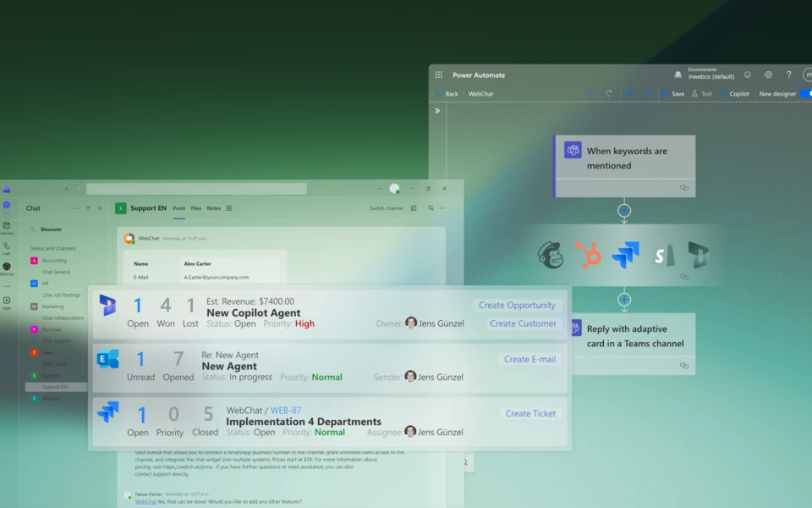Viewport: 812px width, 508px height.
Task: Search within the Support EN channel
Action: 431,208
